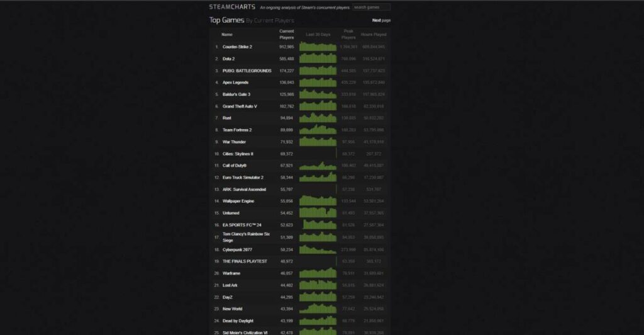
Task: Click the Baldur's Gate 3 link
Action: (236, 94)
